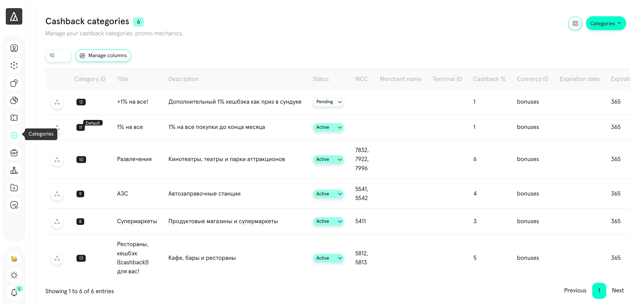This screenshot has height=305, width=644.
Task: Click the ticket coupon sidebar icon
Action: (x=14, y=118)
